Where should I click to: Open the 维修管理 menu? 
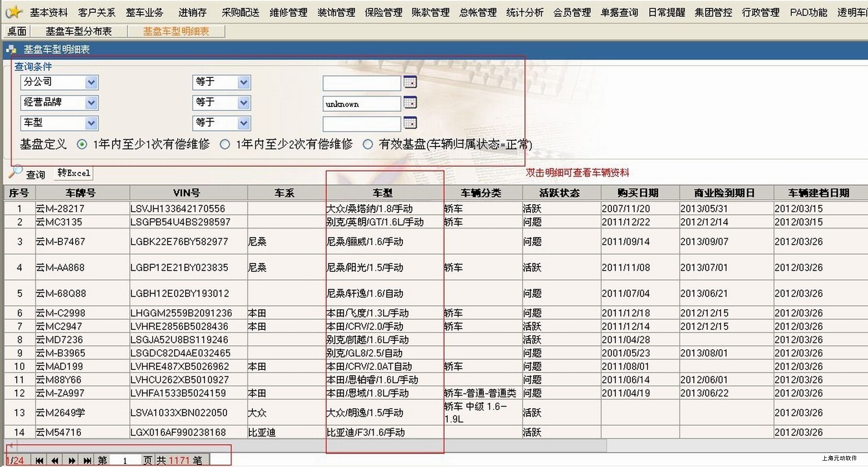(x=288, y=12)
